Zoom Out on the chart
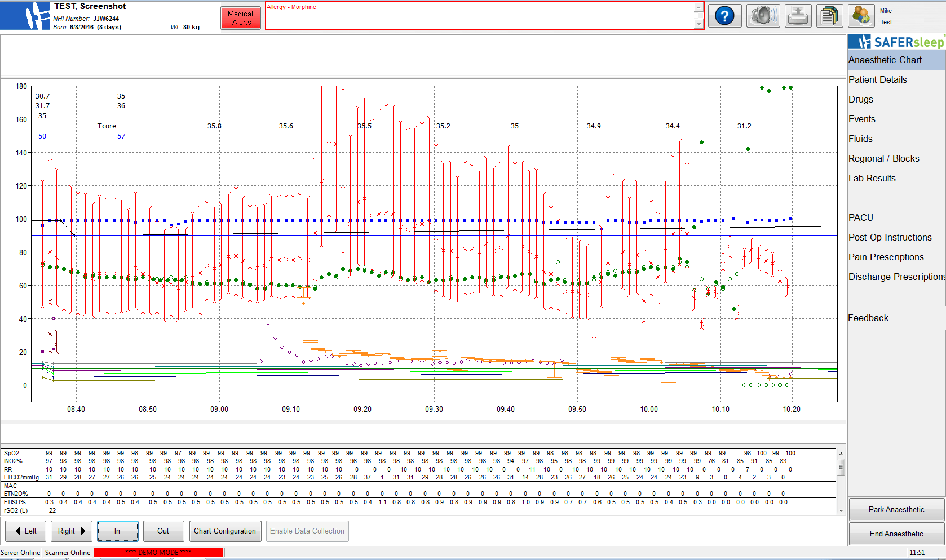 tap(163, 531)
